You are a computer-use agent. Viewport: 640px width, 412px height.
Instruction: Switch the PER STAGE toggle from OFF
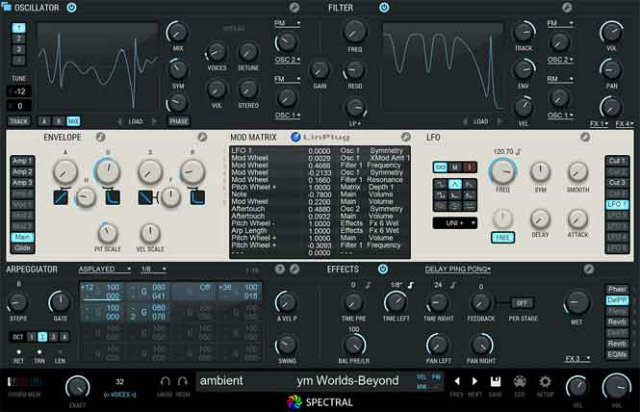click(x=522, y=303)
